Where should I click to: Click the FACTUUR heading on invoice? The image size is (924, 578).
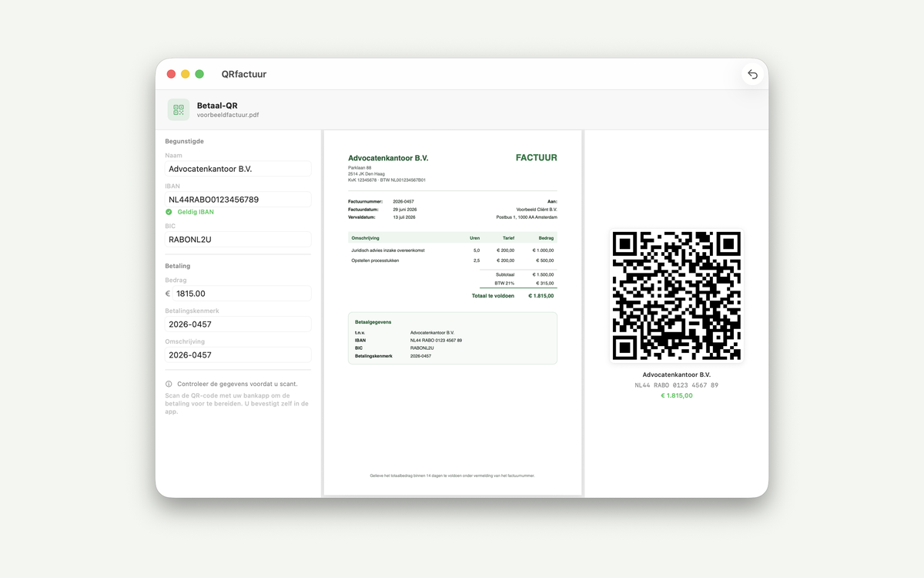pyautogui.click(x=537, y=158)
